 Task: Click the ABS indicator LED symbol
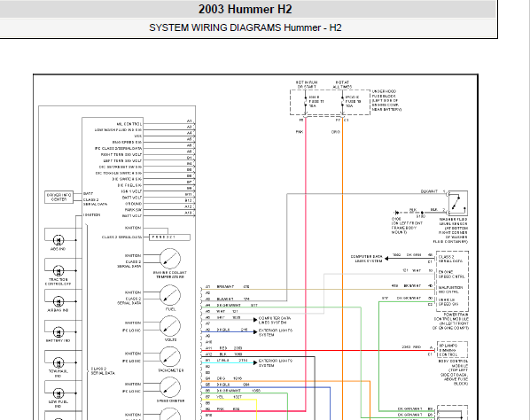[58, 240]
